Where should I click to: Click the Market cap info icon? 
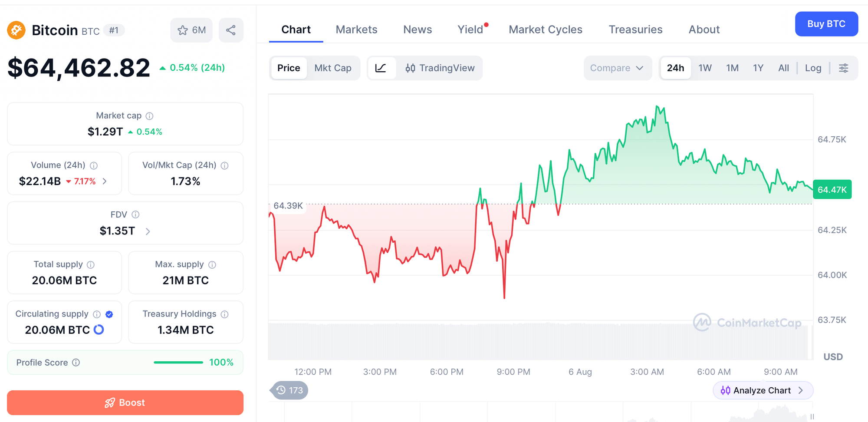tap(149, 116)
